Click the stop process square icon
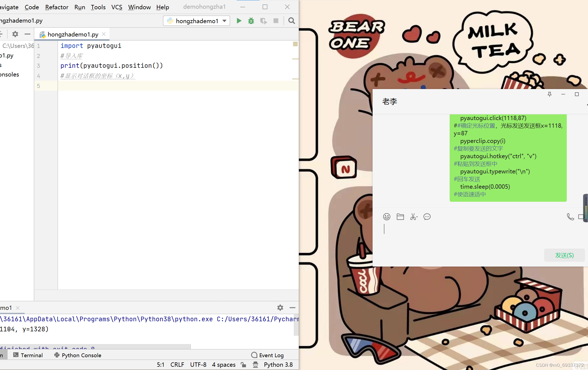Screen dimensions: 588x370 point(276,21)
